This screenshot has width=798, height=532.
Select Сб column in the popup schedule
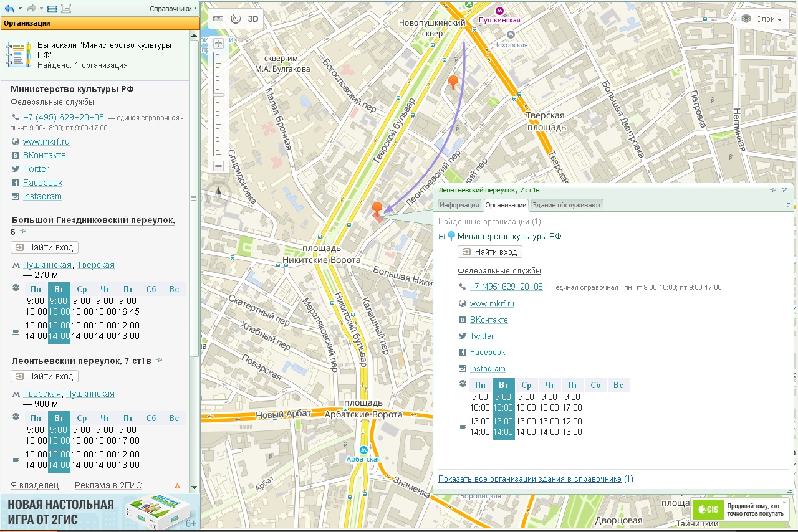coord(595,385)
